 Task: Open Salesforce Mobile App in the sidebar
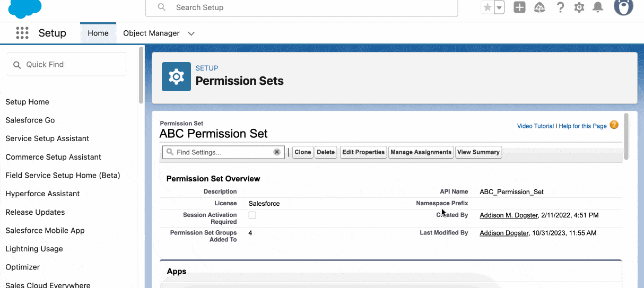click(45, 231)
